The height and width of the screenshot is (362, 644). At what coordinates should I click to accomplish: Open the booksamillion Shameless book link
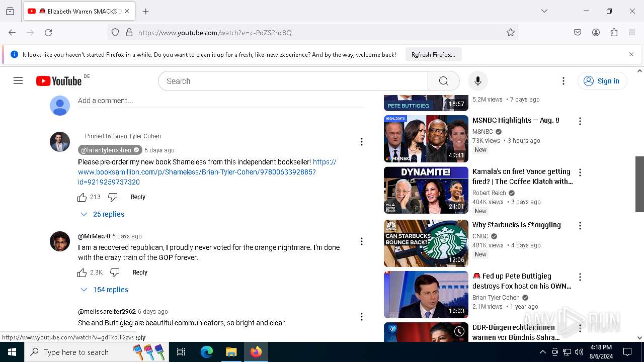(207, 172)
